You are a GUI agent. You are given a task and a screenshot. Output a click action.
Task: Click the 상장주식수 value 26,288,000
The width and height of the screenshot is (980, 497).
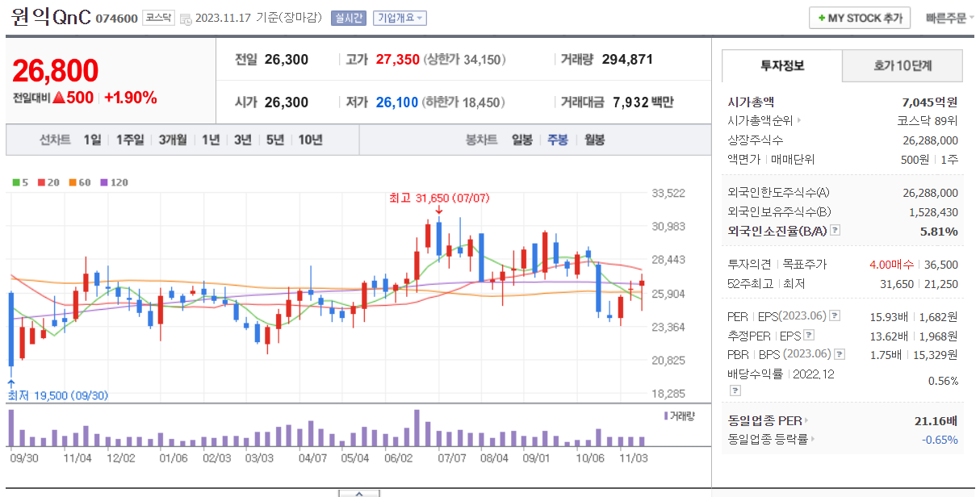coord(930,140)
